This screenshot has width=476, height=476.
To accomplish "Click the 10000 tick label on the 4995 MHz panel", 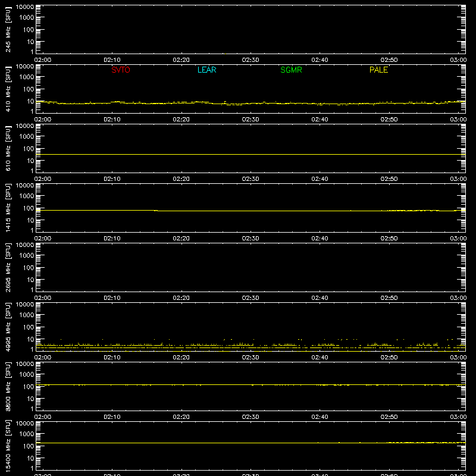I will pos(25,305).
